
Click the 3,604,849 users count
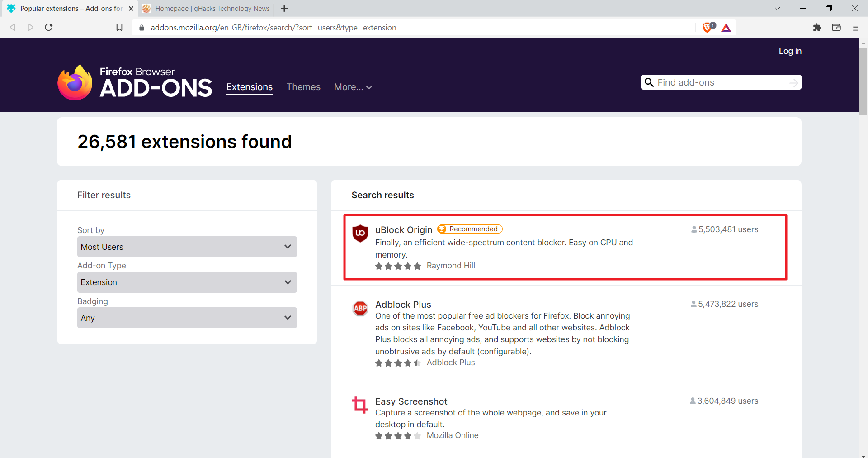(724, 401)
